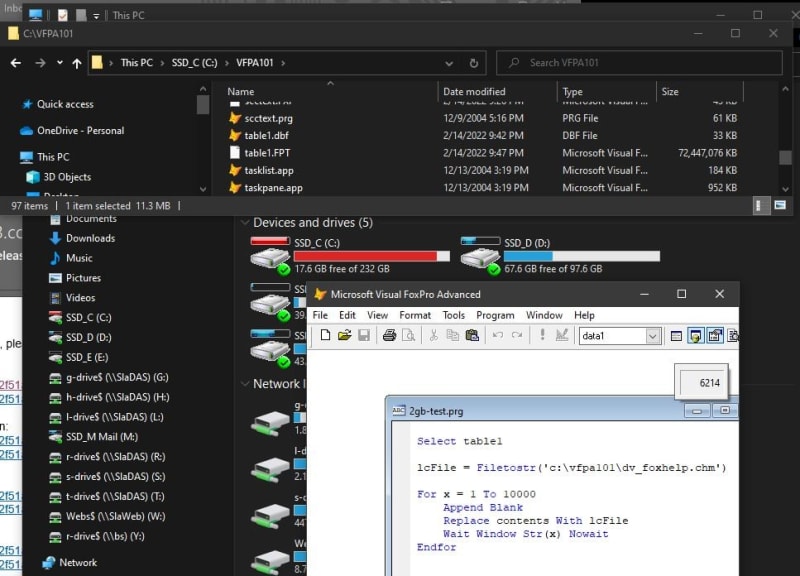Screen dimensions: 800x576
Task: Open the Window menu in Visual FoxPro
Action: click(544, 315)
